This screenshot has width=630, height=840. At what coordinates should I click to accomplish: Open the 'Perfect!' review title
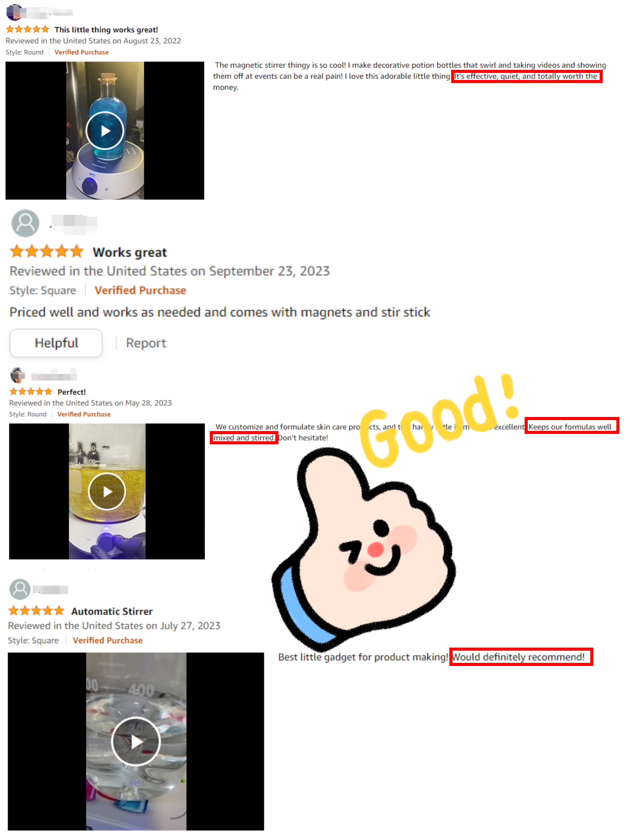(x=71, y=392)
